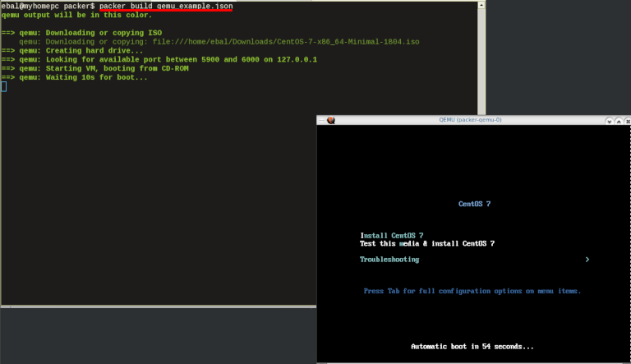Click the CentOS 7 heading in boot screen
Image resolution: width=631 pixels, height=364 pixels.
(473, 204)
